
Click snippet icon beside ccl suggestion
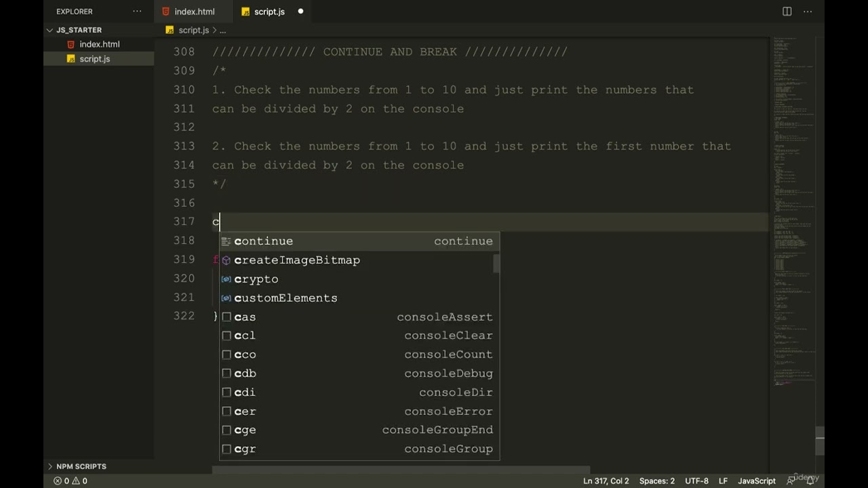point(226,335)
